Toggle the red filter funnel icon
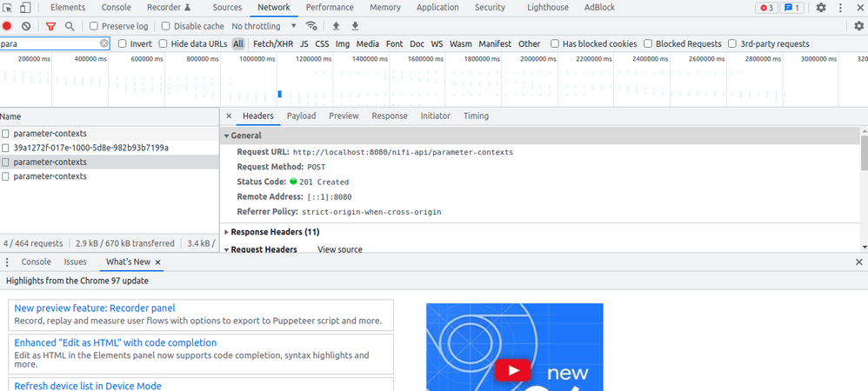 coord(51,26)
